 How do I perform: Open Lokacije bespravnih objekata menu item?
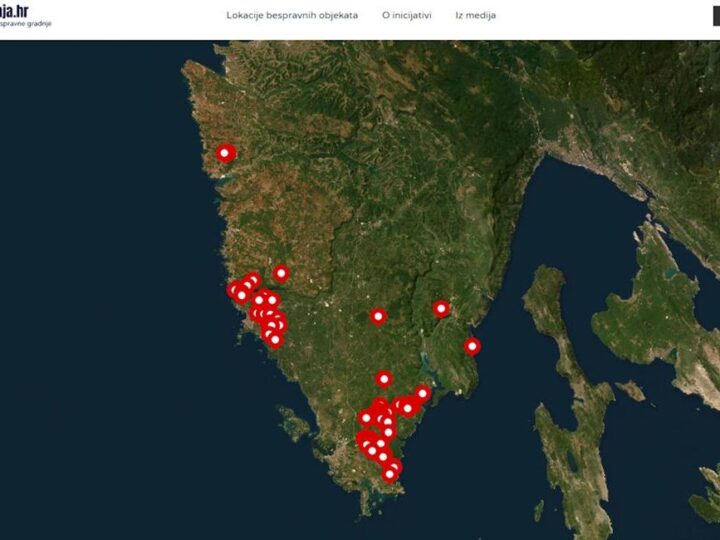(292, 15)
